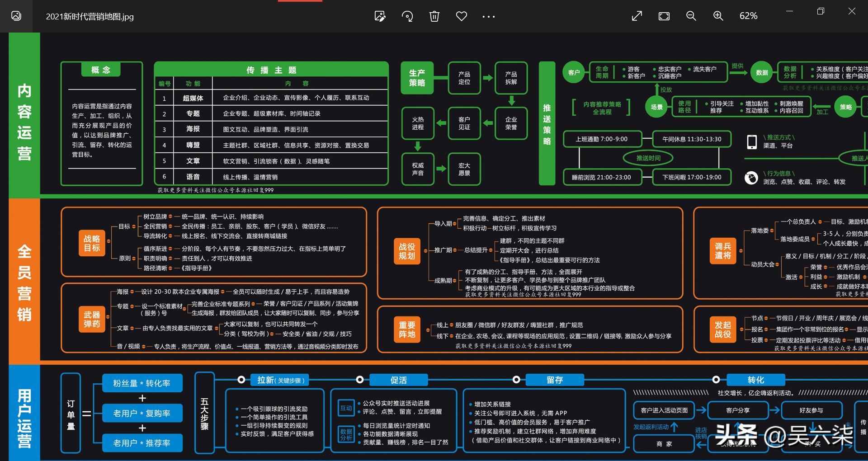
Task: Click the 产品定位 box
Action: pos(464,78)
